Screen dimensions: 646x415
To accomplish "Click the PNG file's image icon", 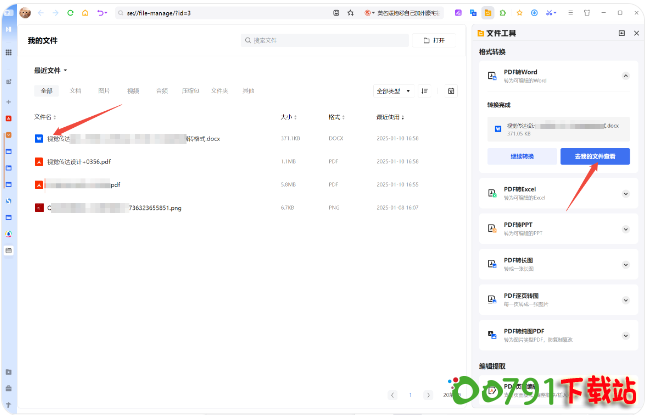I will [39, 208].
